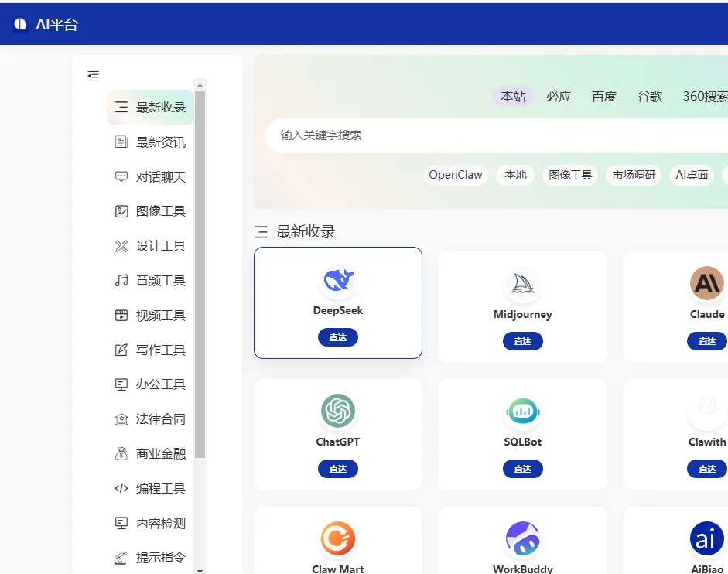This screenshot has width=728, height=574.
Task: Click the 编程工具 code brackets icon
Action: pyautogui.click(x=121, y=489)
